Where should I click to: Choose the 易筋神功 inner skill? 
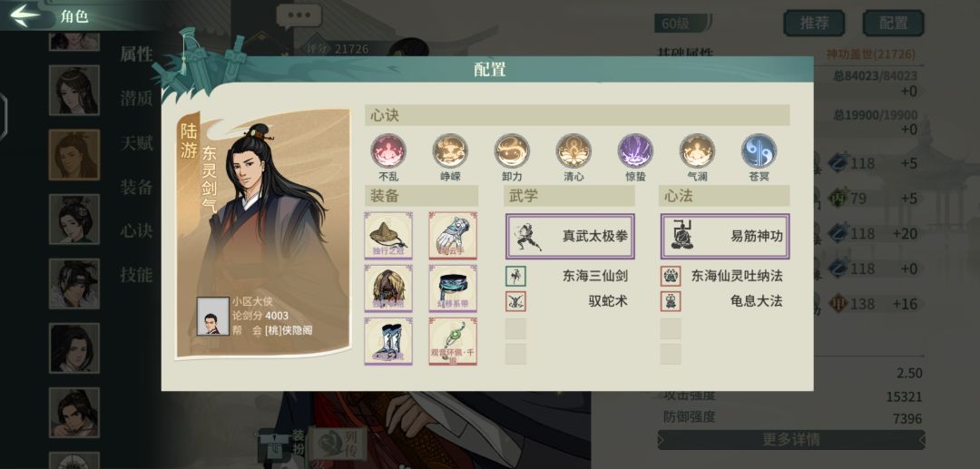[725, 236]
